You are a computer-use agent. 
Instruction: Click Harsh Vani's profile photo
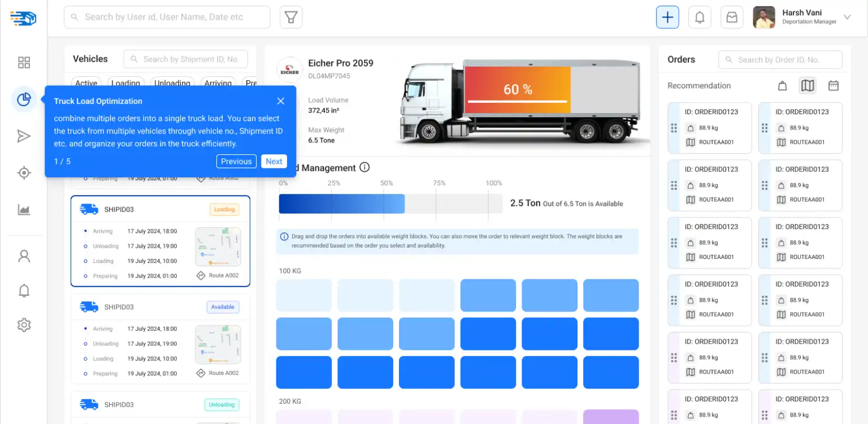click(x=764, y=17)
